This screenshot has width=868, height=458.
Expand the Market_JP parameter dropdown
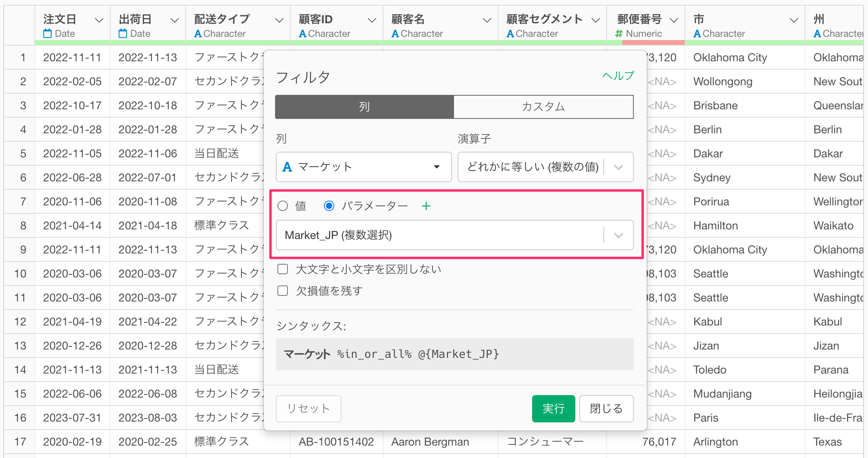click(x=619, y=235)
